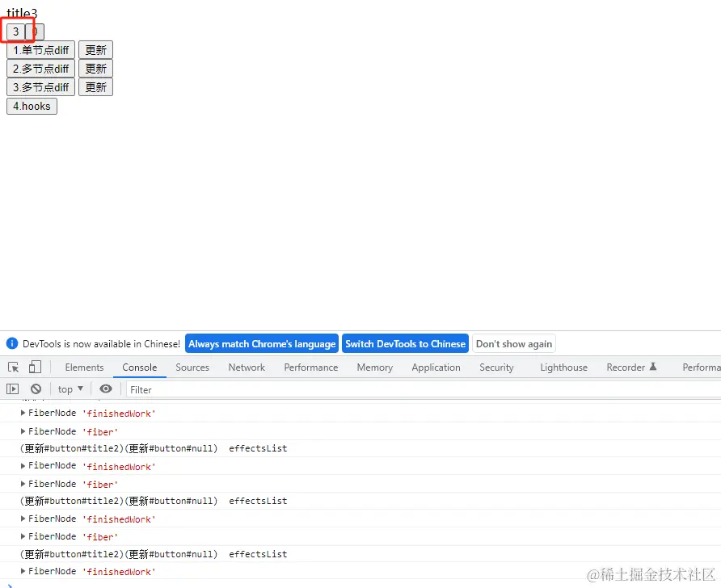
Task: Click the 更新 button beside 2.多节点diff
Action: (95, 69)
